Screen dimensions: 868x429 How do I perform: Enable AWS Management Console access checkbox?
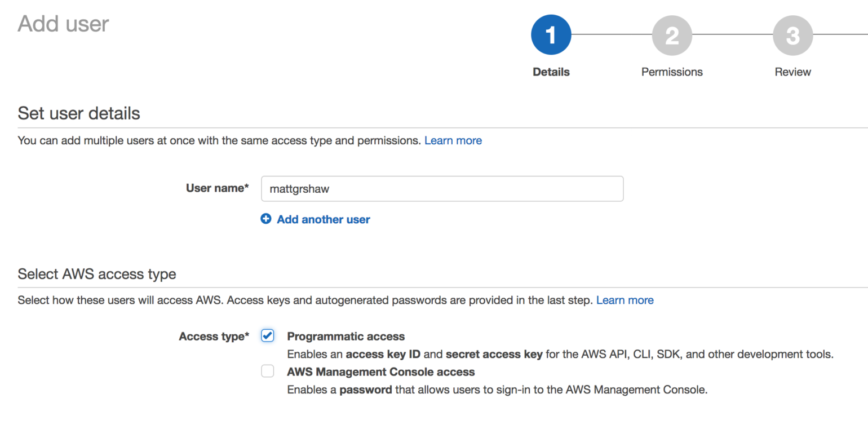(268, 371)
